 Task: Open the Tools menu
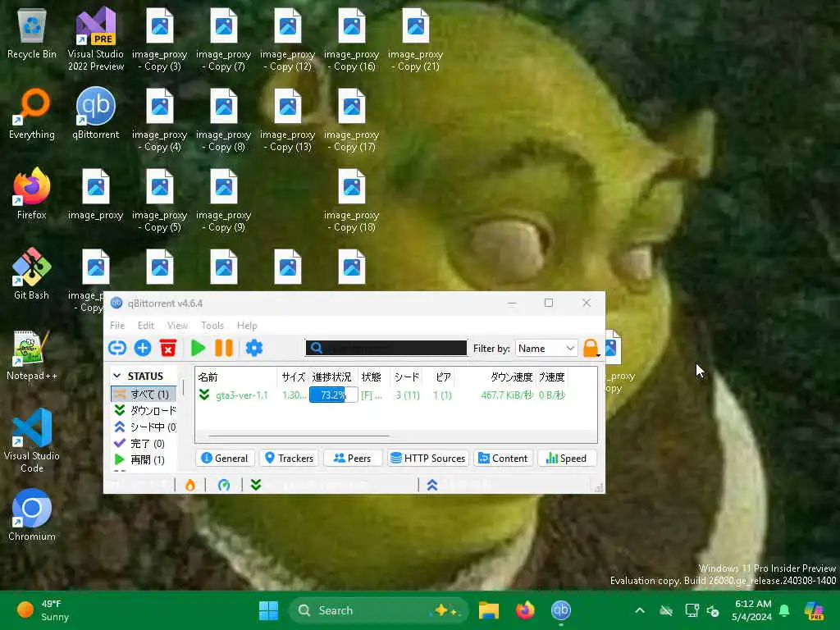[212, 325]
